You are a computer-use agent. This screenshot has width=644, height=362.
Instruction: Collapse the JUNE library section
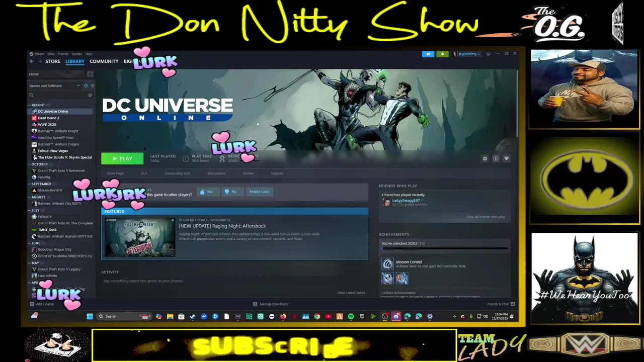pos(30,243)
